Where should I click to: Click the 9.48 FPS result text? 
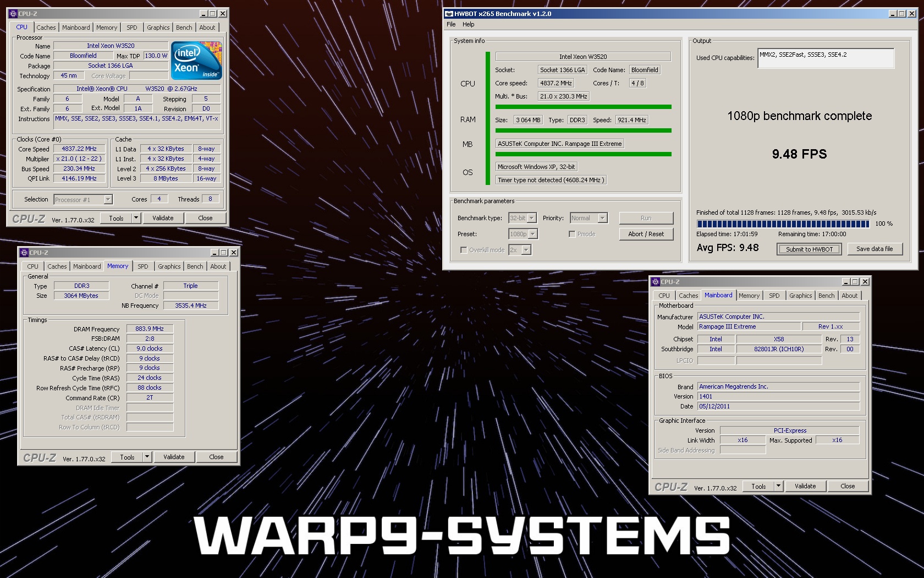coord(799,154)
